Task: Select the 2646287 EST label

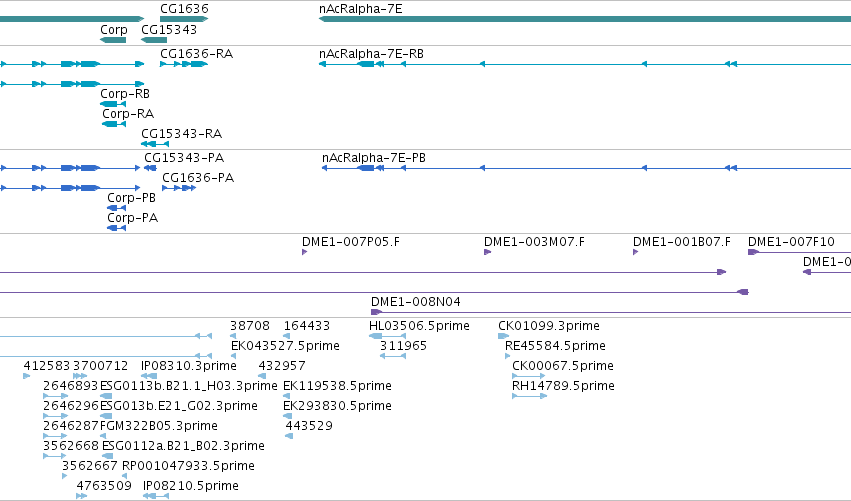Action: coord(71,427)
